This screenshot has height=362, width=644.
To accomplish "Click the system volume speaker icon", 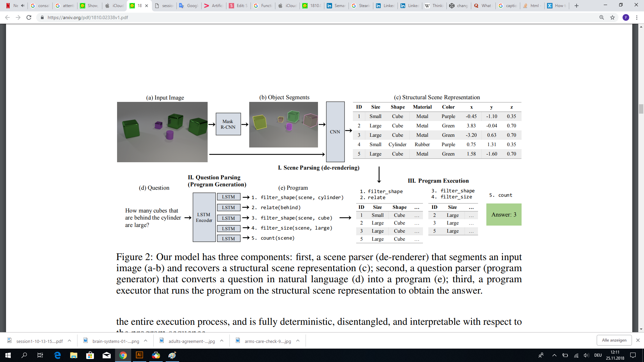I will 586,355.
